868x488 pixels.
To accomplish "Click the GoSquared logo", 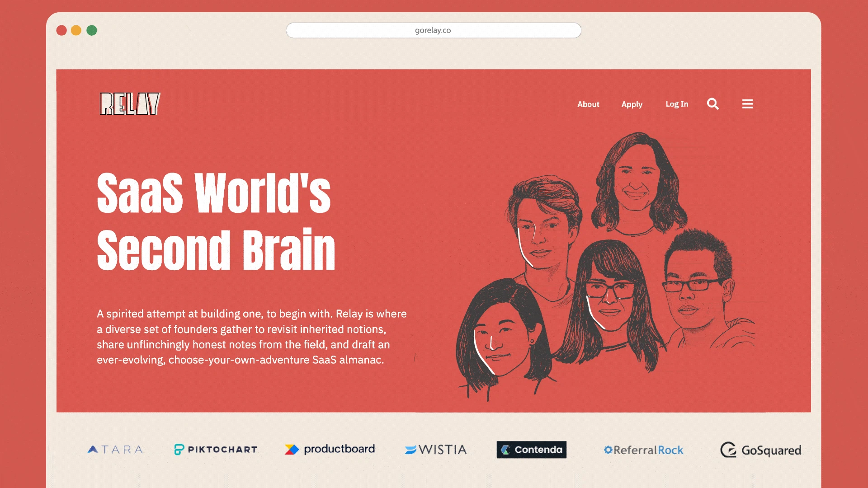I will click(760, 450).
